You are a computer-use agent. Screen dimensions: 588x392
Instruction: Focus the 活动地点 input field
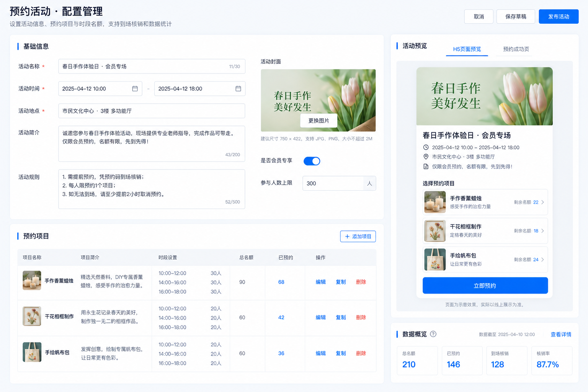pyautogui.click(x=152, y=111)
